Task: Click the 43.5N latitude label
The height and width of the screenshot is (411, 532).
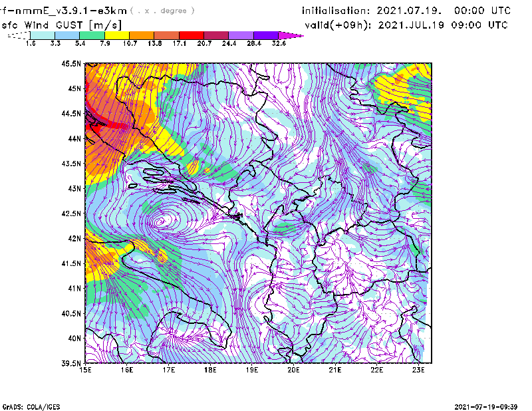Action: click(71, 164)
